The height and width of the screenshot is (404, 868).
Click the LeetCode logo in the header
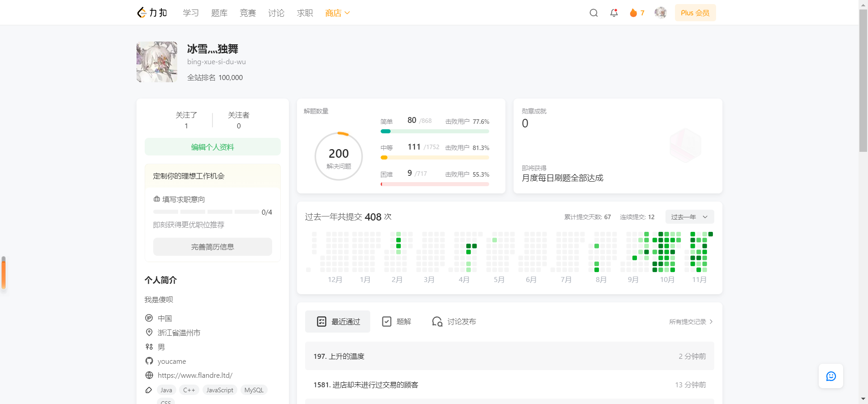coord(152,13)
